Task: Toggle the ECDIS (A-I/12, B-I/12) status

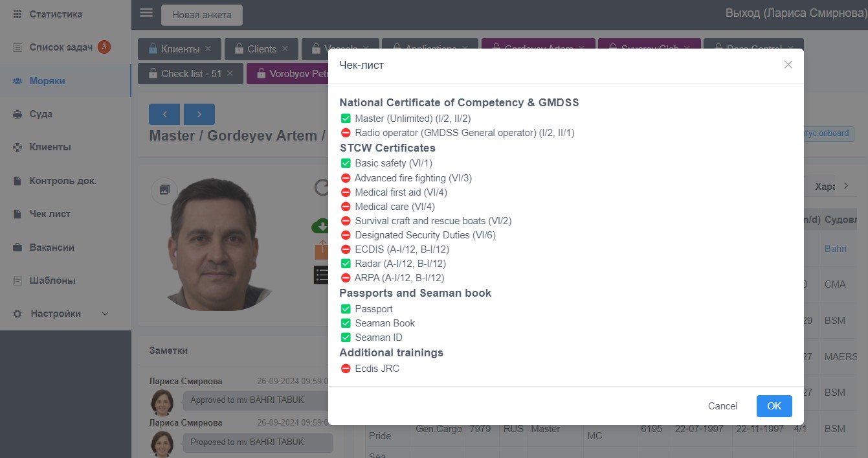Action: tap(346, 249)
